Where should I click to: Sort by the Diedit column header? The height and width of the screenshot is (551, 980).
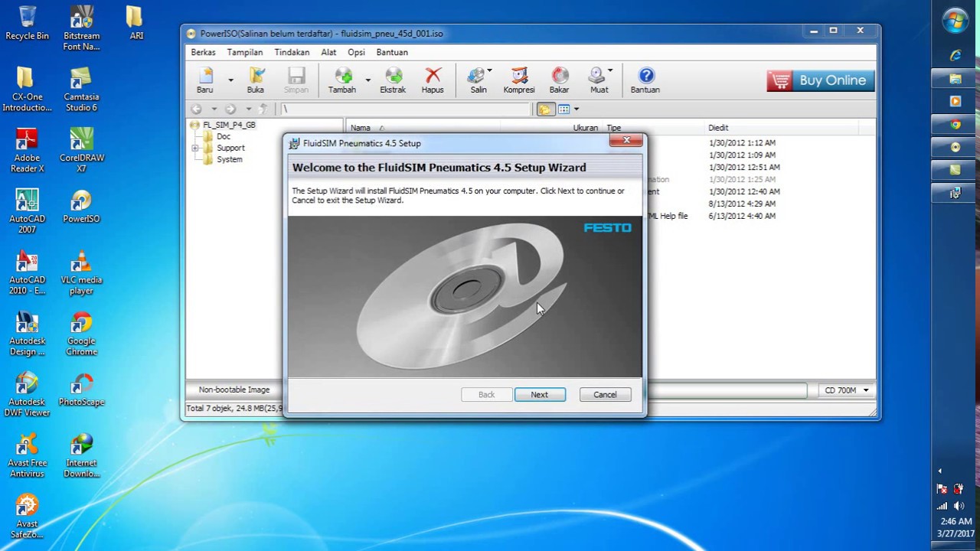coord(718,128)
